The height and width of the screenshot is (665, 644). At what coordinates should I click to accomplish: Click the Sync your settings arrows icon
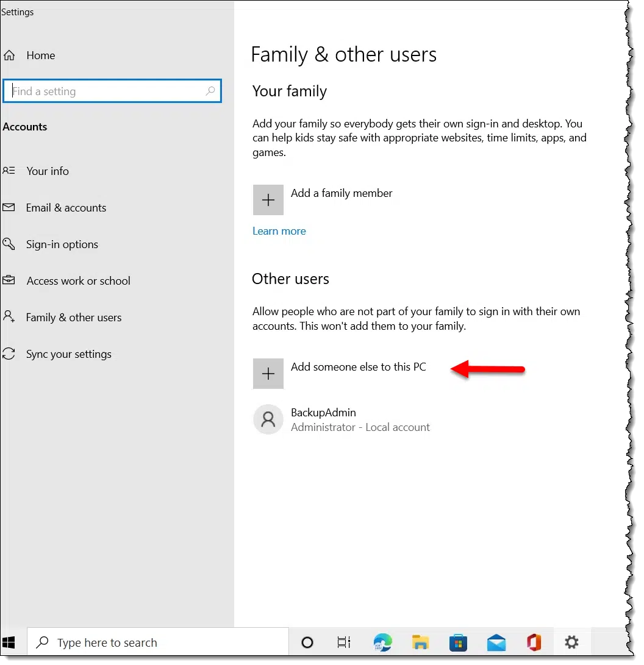[9, 354]
